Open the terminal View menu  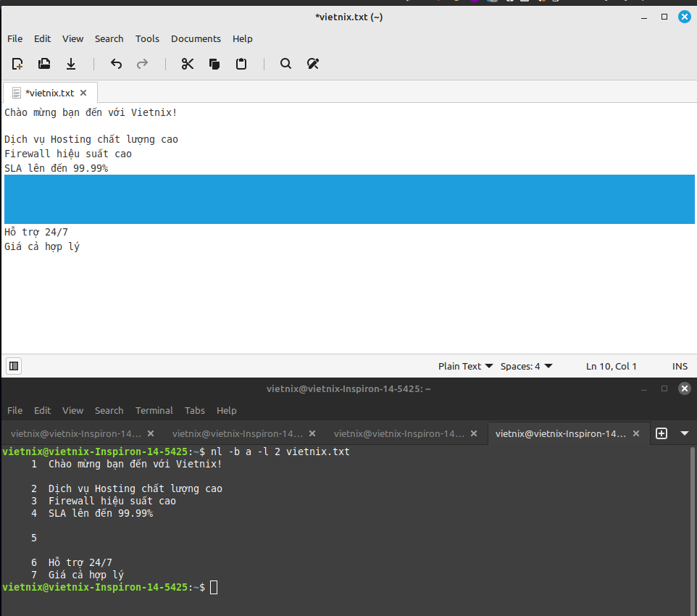72,410
